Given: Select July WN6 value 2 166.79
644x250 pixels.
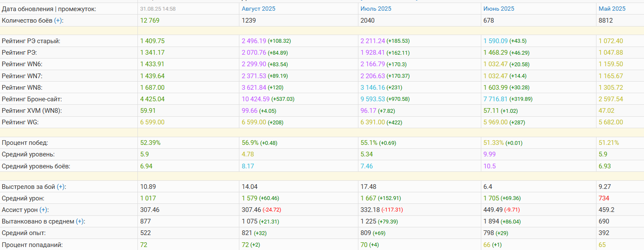Looking at the screenshot, I should [x=373, y=64].
